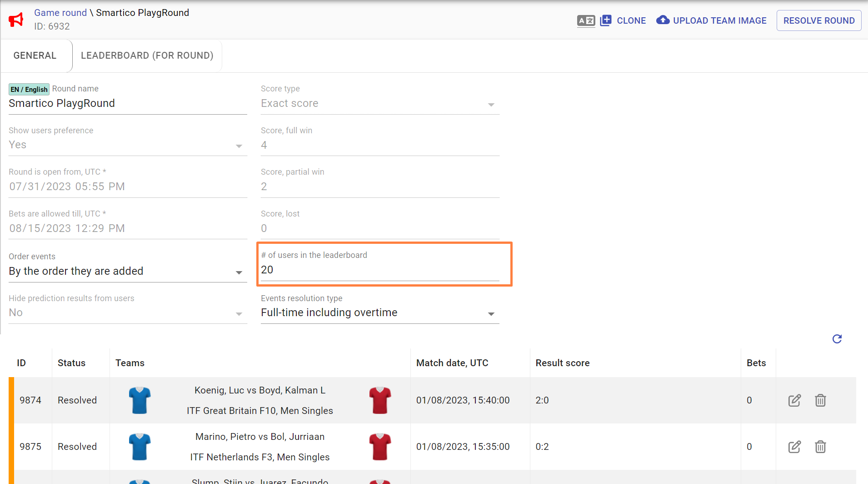Viewport: 868px width, 484px height.
Task: Open Hide prediction results from users dropdown
Action: click(127, 313)
